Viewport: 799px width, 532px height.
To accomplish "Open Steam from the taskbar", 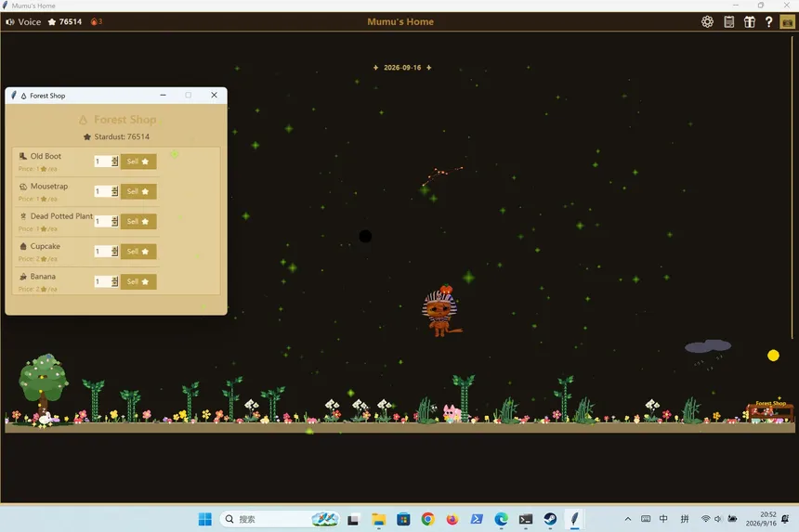I will coord(550,519).
